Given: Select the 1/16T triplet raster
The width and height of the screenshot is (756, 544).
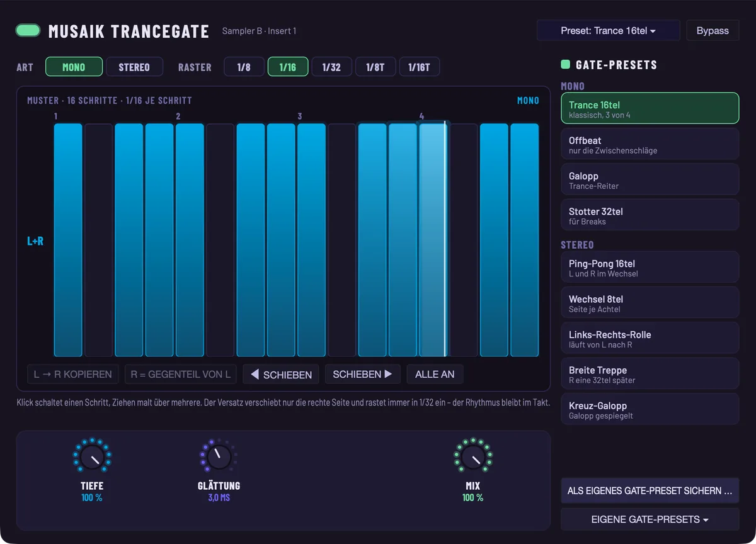Looking at the screenshot, I should pos(420,67).
